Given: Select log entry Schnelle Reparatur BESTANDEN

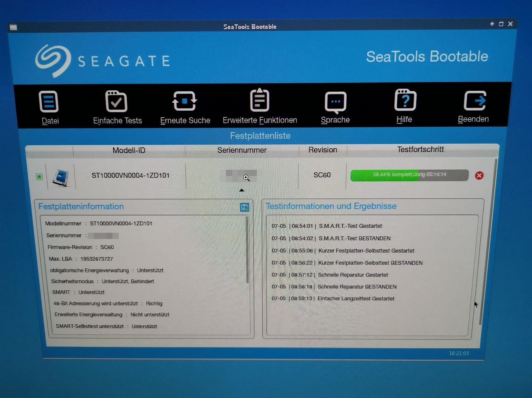Looking at the screenshot, I should [334, 287].
